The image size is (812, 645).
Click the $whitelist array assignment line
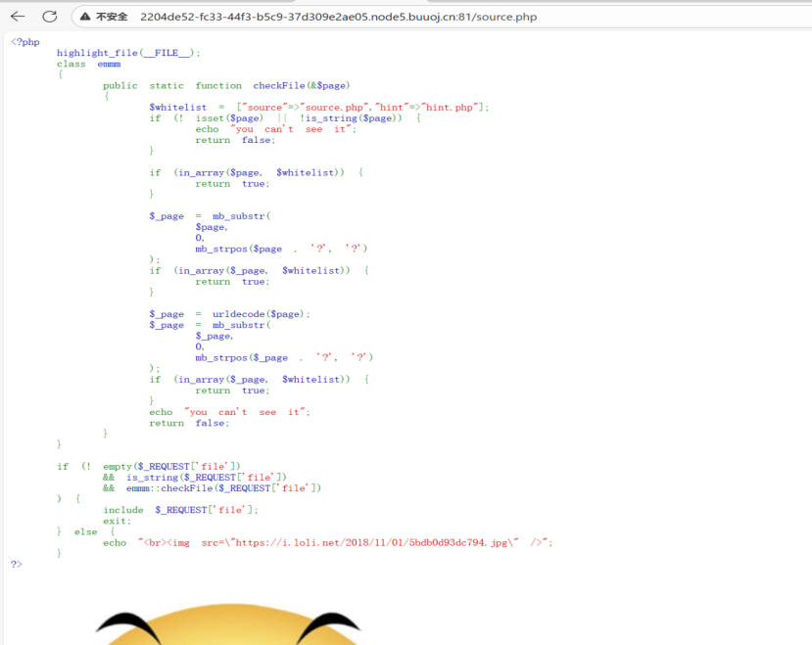point(319,107)
